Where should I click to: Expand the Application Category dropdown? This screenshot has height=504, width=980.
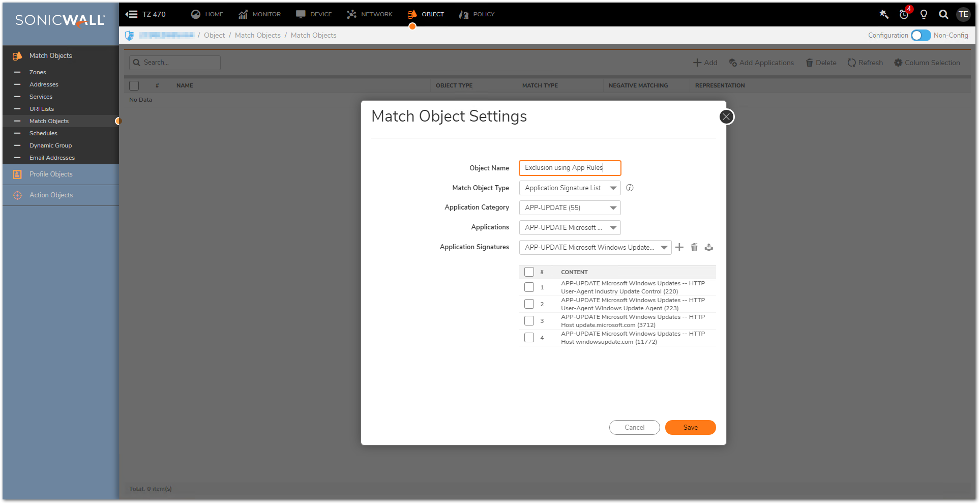(x=570, y=208)
